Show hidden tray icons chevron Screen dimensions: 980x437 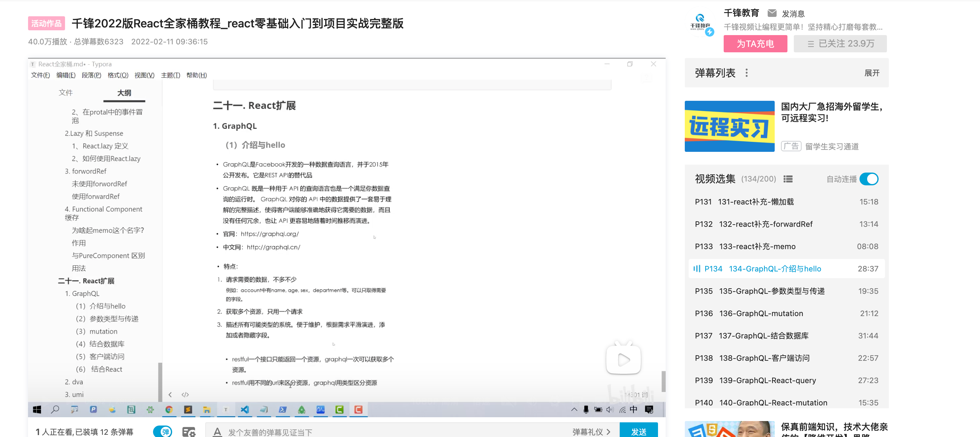574,410
